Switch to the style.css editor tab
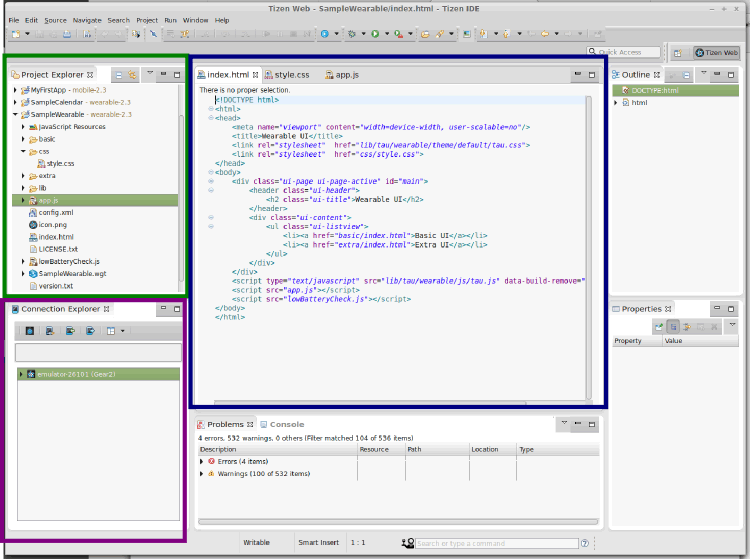The image size is (750, 559). click(x=287, y=75)
